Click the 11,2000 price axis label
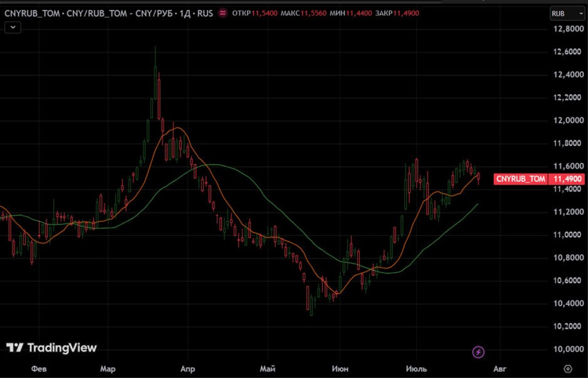Screen dimensions: 588x378 point(569,212)
